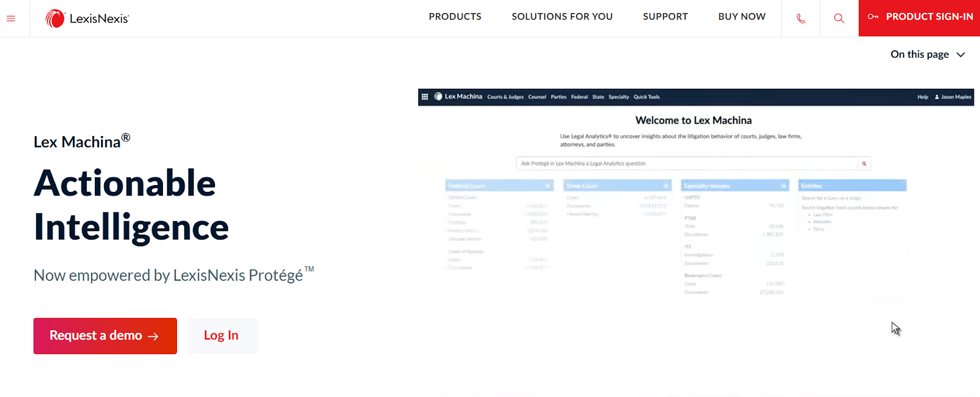Screen dimensions: 980x397
Task: Click the Lex Machina product title text
Action: pos(82,141)
